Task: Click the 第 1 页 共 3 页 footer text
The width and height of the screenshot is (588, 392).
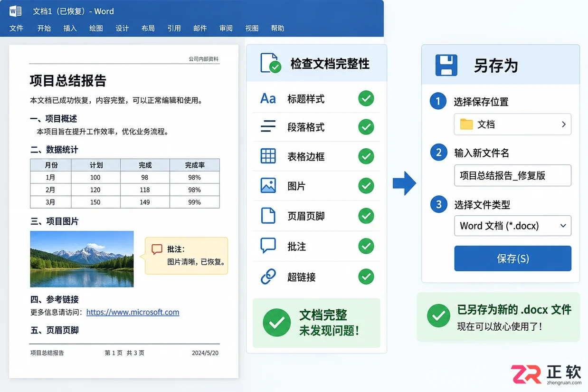Action: (x=124, y=353)
